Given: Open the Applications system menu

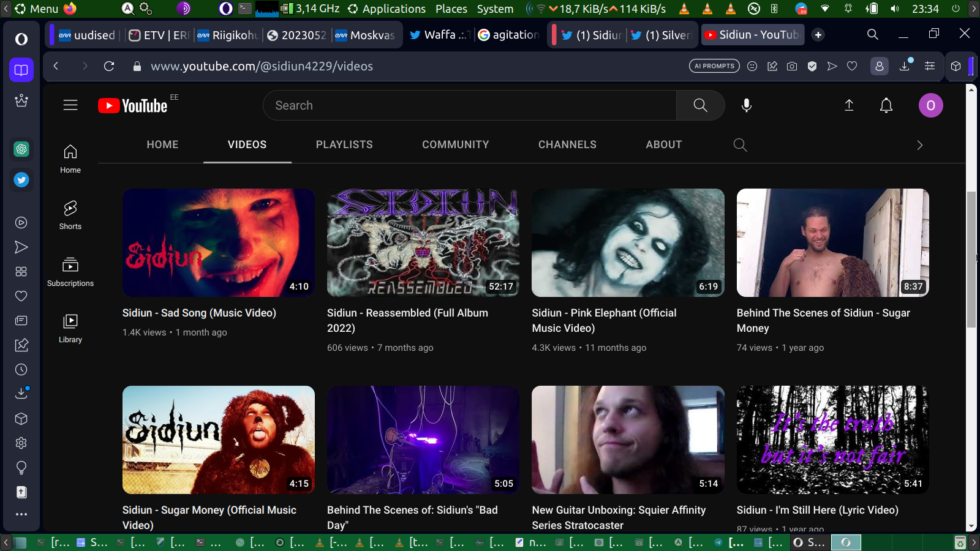Looking at the screenshot, I should click(393, 9).
